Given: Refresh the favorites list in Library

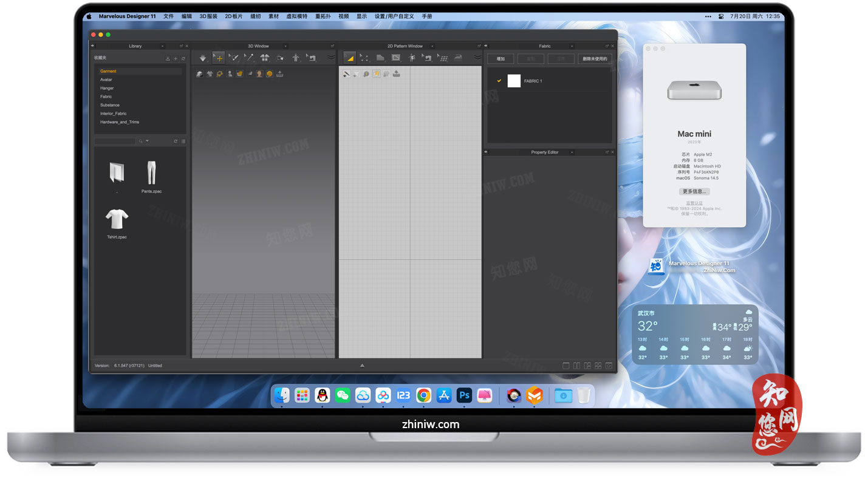Looking at the screenshot, I should click(x=183, y=59).
